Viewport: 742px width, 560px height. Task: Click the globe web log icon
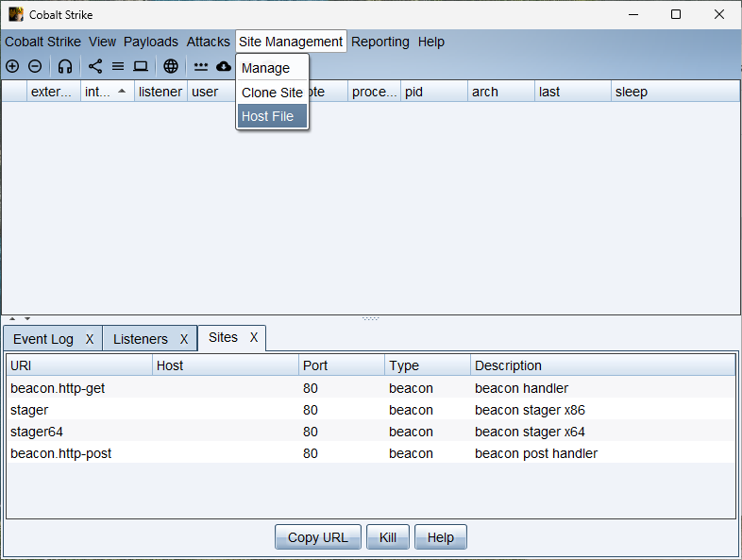[171, 66]
